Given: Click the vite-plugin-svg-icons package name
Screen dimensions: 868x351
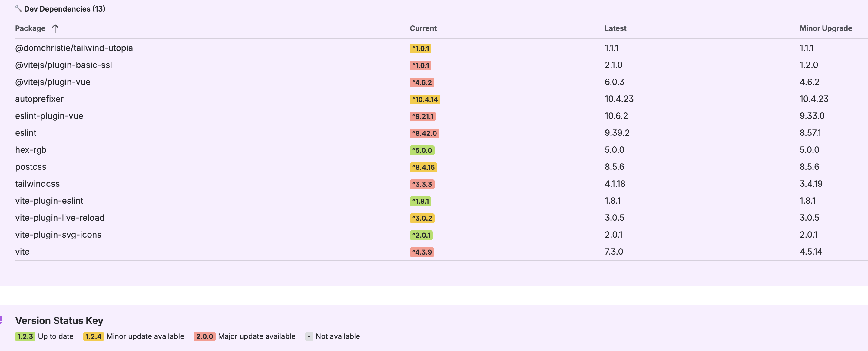Looking at the screenshot, I should 58,234.
